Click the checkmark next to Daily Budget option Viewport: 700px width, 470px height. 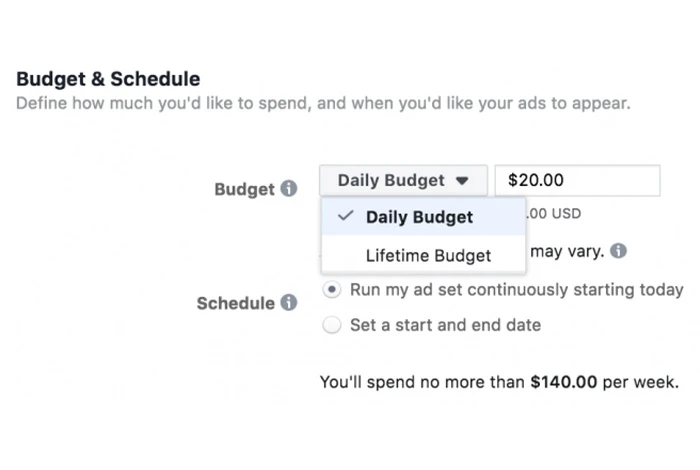tap(346, 216)
